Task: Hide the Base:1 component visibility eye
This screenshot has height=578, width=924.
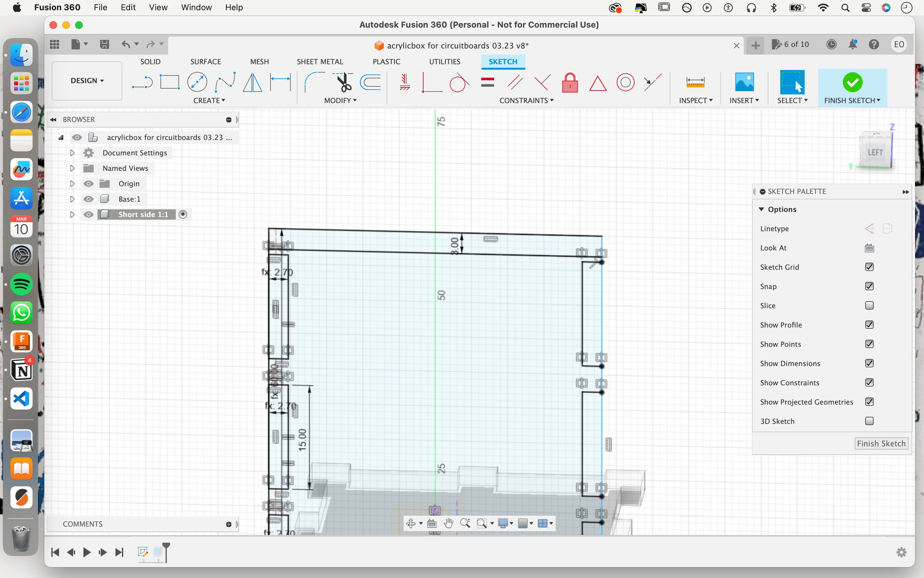Action: (89, 199)
